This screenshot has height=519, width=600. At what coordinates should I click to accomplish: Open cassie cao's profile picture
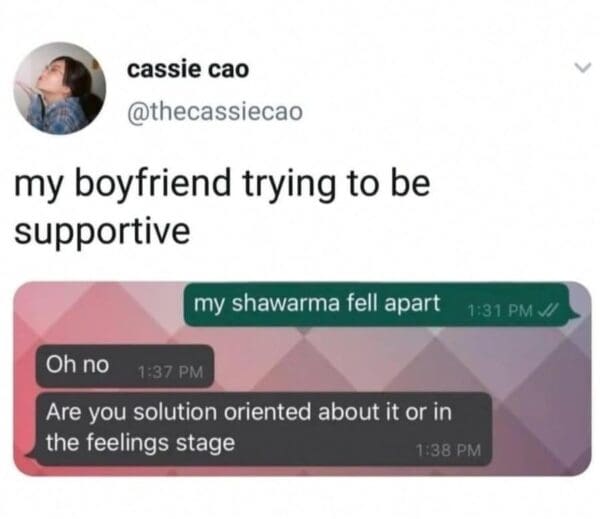coord(60,88)
